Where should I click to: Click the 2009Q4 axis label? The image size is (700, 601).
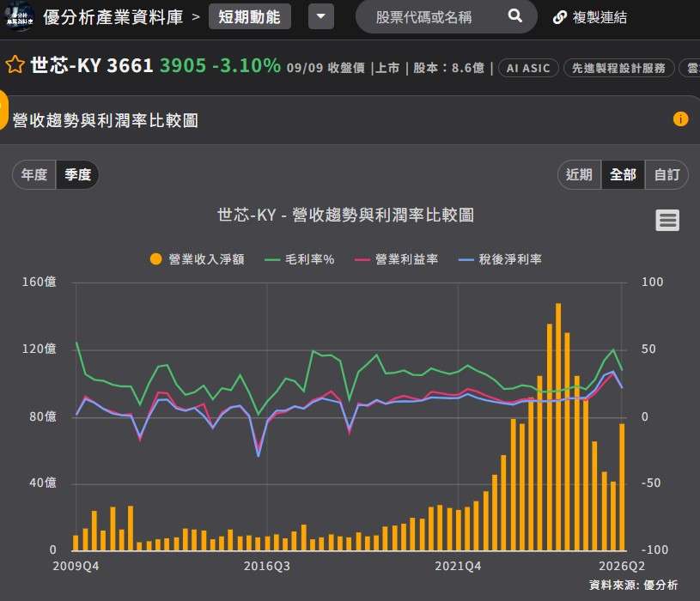76,566
